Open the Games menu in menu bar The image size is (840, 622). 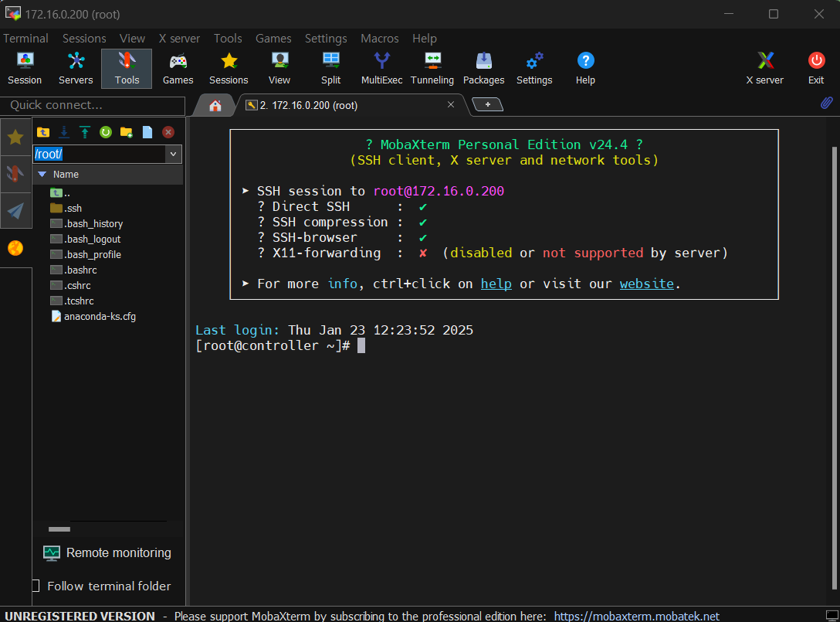click(273, 39)
